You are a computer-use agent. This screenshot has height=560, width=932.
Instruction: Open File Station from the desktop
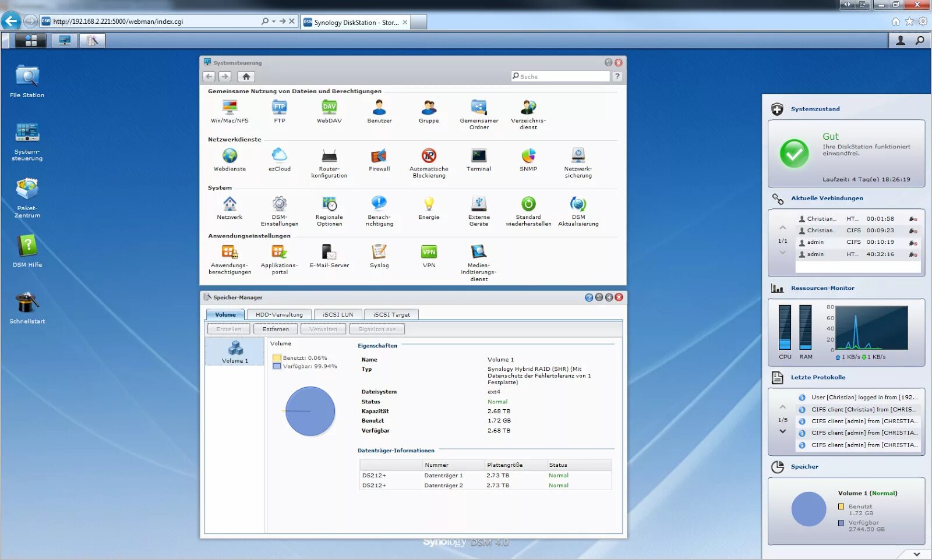[27, 81]
